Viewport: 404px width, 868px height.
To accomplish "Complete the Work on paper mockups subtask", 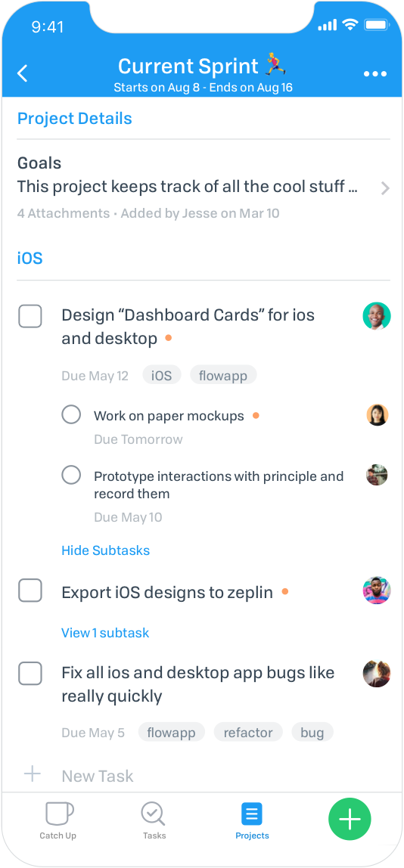I will (x=71, y=414).
